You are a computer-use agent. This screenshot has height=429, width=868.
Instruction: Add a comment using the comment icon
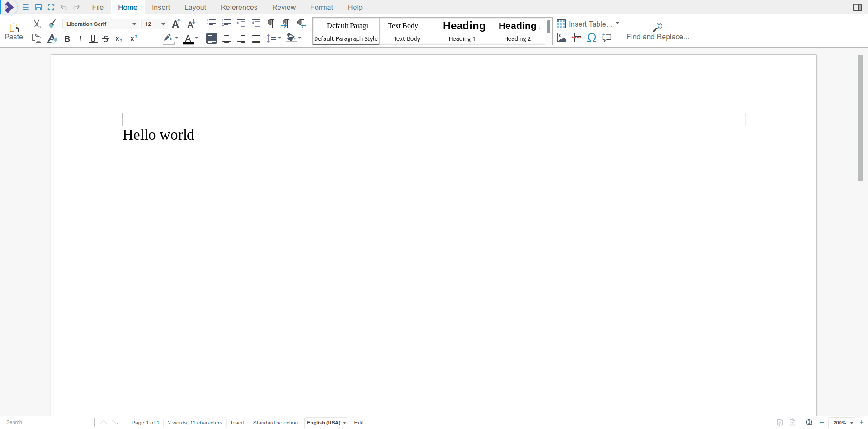click(x=607, y=38)
